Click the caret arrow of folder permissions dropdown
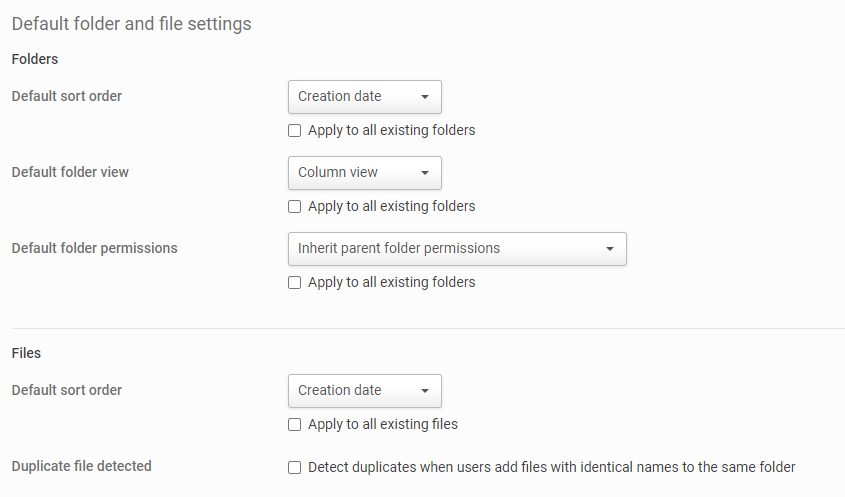The image size is (845, 497). tap(610, 249)
